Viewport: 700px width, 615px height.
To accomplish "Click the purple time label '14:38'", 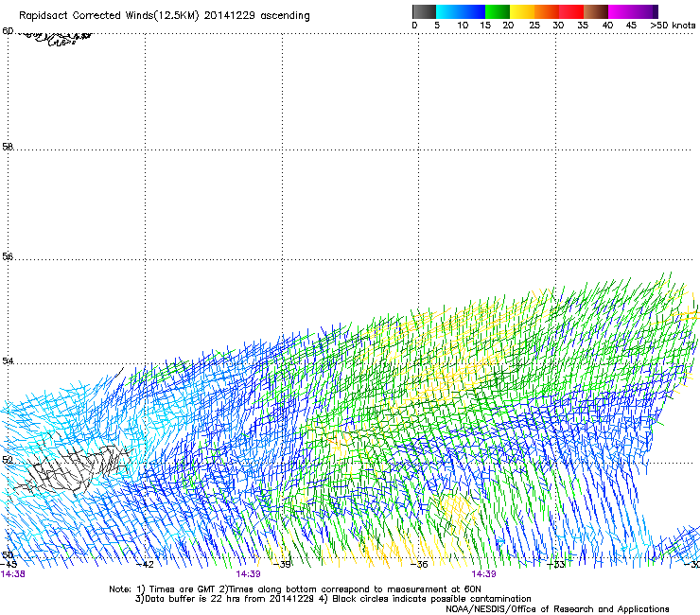I will pyautogui.click(x=13, y=574).
